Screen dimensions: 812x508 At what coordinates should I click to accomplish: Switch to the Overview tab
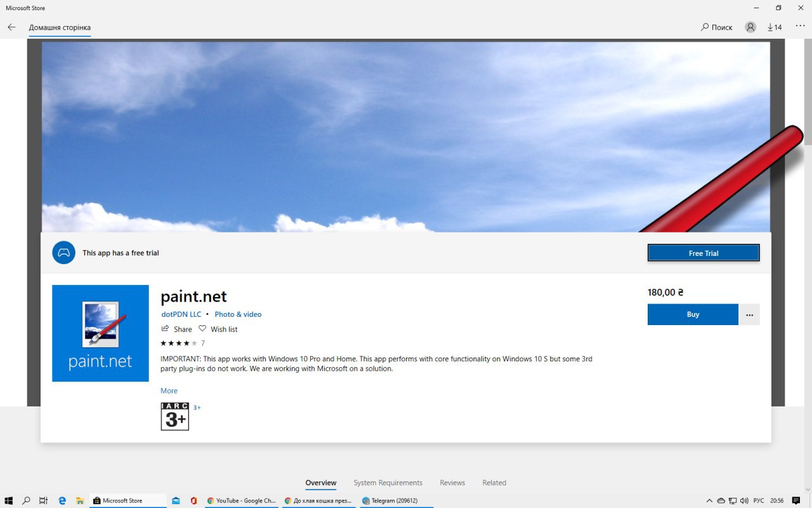[321, 483]
